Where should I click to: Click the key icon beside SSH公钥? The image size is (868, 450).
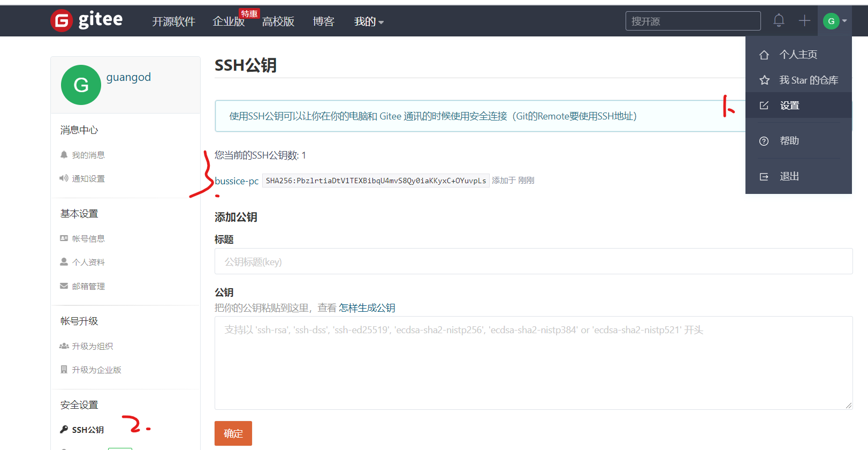tap(64, 430)
